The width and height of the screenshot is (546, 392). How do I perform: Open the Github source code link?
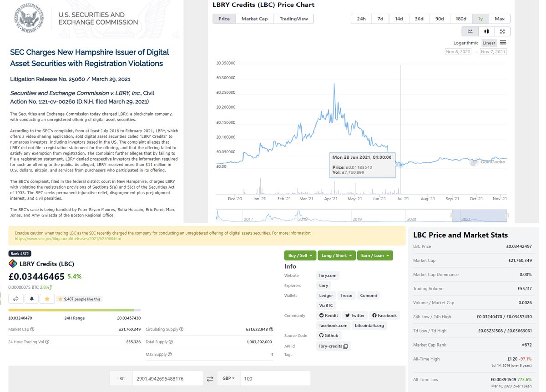pos(329,336)
